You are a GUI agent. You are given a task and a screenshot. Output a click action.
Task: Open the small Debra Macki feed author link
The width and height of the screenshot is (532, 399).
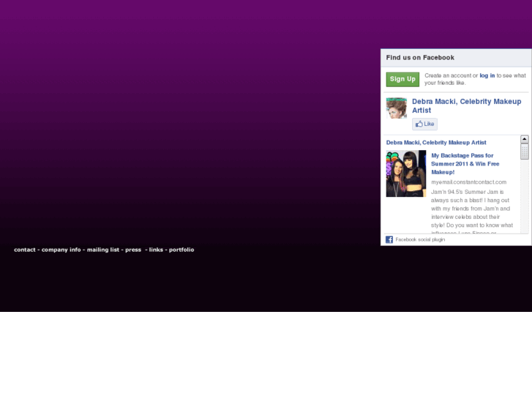point(436,142)
